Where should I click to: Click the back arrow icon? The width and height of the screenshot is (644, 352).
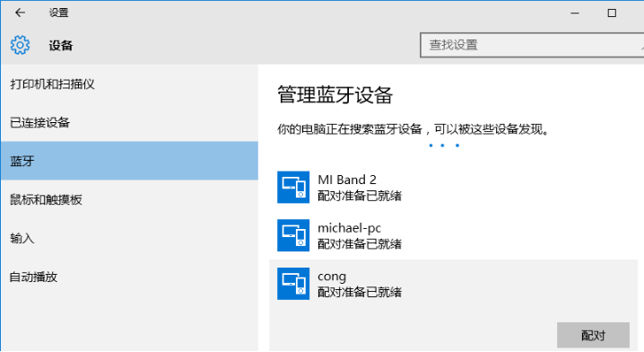[20, 13]
